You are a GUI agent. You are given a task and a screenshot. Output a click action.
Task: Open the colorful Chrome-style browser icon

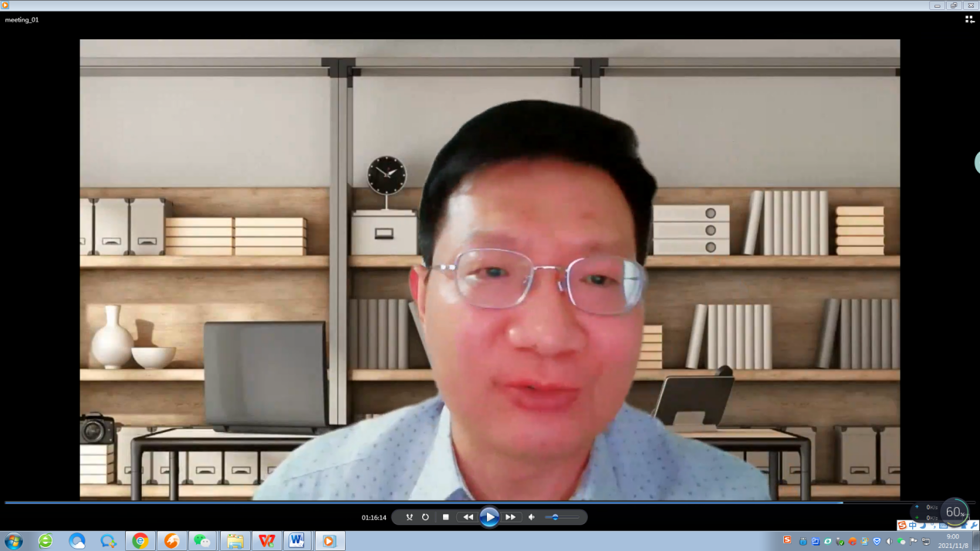point(140,541)
